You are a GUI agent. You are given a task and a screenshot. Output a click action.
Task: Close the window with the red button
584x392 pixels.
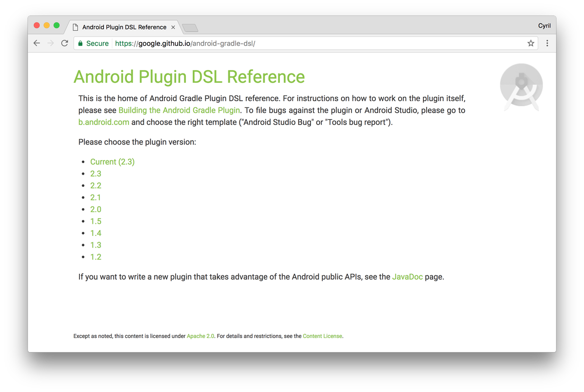[x=36, y=25]
